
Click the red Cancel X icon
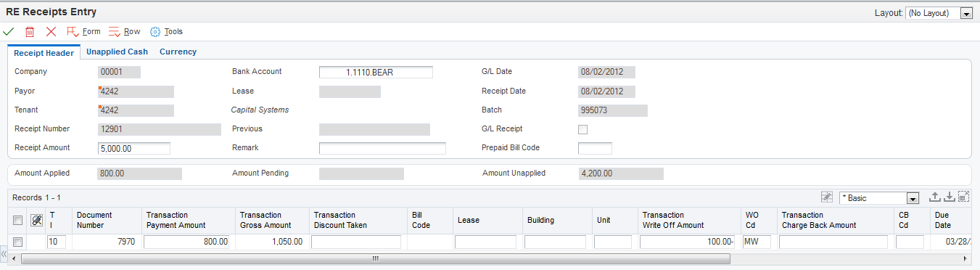(x=51, y=32)
